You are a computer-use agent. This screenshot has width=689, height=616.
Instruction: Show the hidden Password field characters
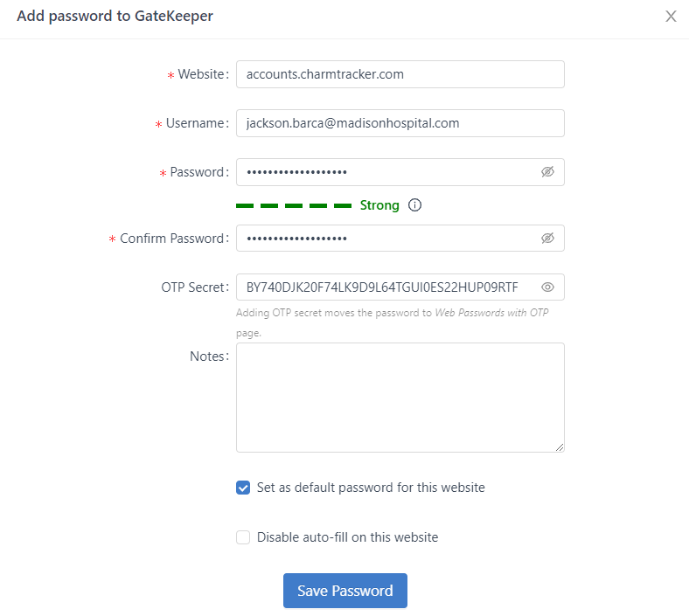coord(547,172)
